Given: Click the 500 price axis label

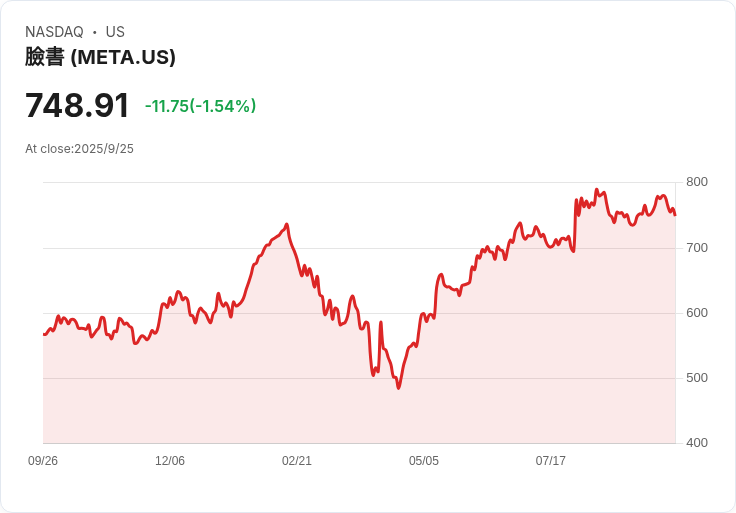Looking at the screenshot, I should click(697, 378).
